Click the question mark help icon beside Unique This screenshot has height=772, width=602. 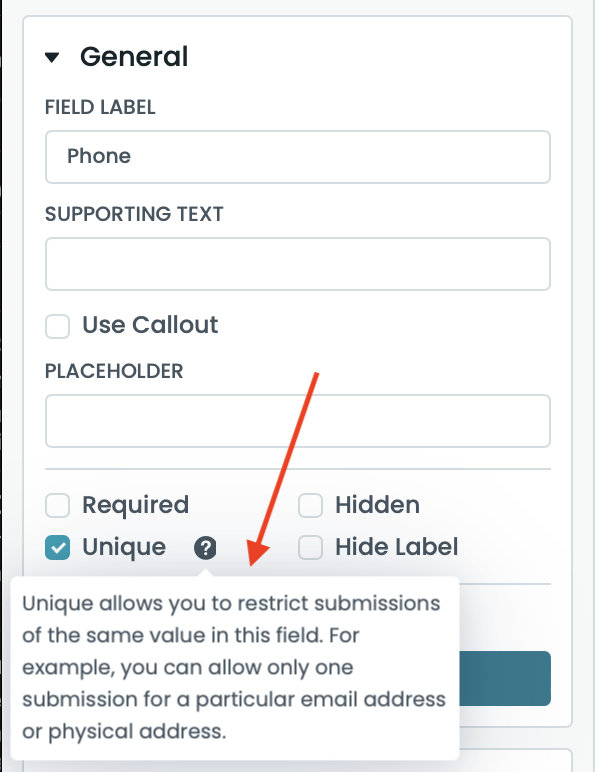point(205,547)
